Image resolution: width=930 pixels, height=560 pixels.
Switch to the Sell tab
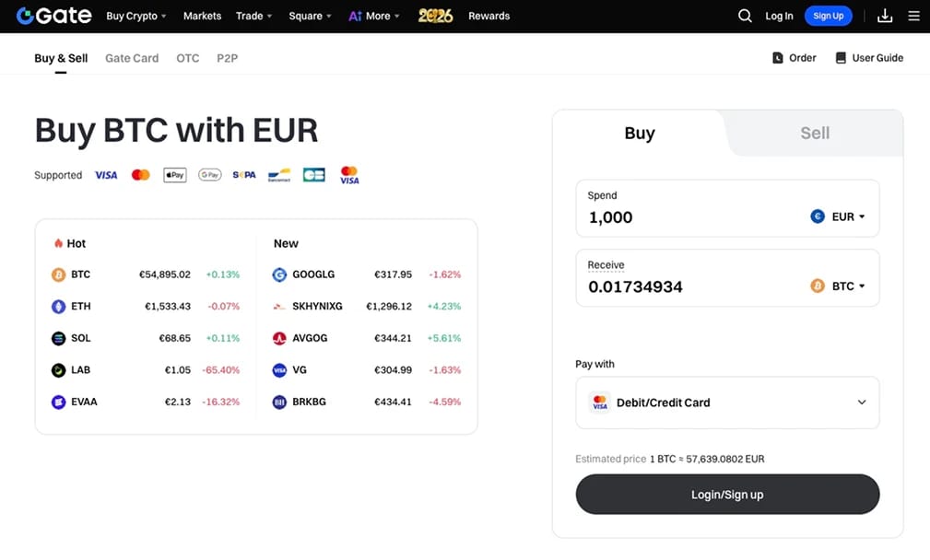coord(815,134)
